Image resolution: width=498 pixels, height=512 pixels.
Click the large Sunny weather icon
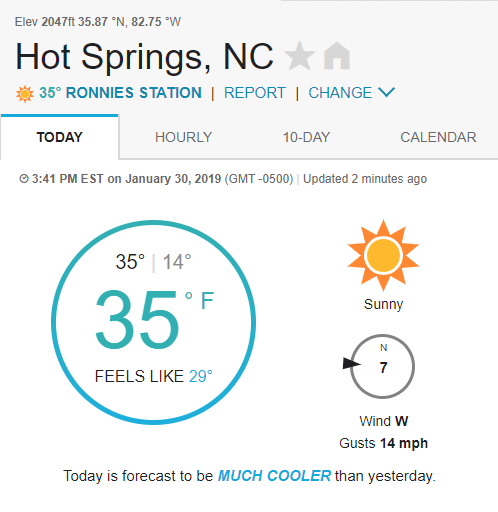click(x=383, y=255)
